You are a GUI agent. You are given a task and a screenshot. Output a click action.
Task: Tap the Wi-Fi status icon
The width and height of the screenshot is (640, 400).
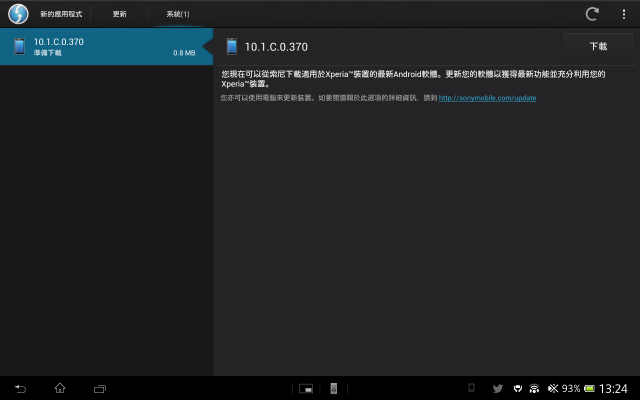(x=534, y=389)
